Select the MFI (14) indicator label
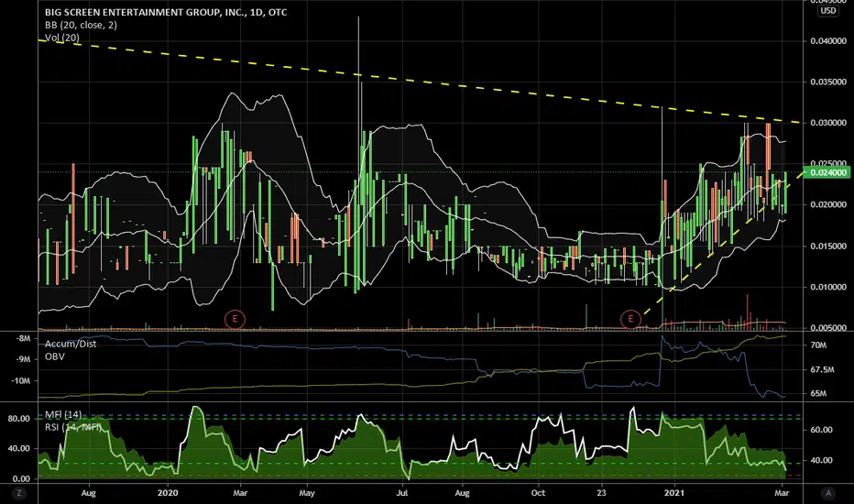Image resolution: width=854 pixels, height=504 pixels. pyautogui.click(x=63, y=415)
